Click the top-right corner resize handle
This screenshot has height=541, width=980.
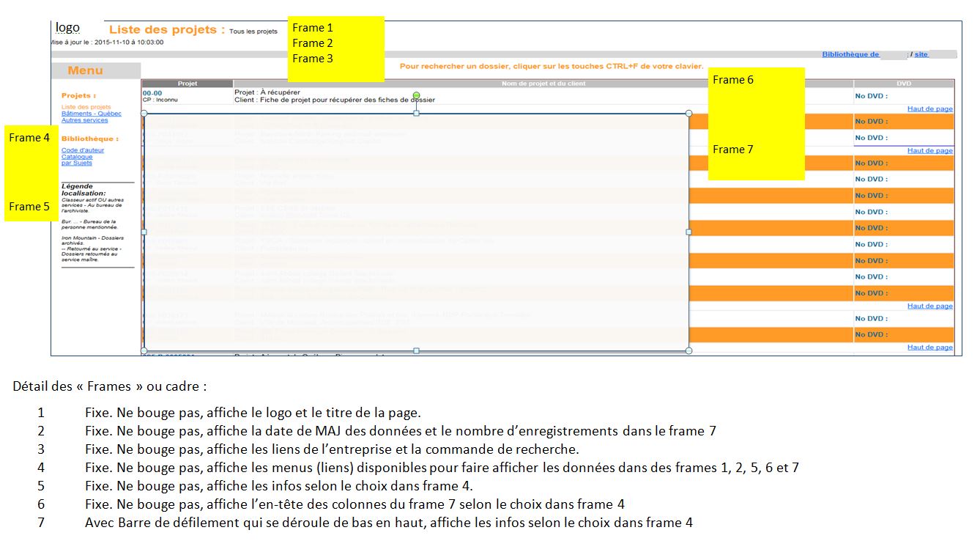688,113
